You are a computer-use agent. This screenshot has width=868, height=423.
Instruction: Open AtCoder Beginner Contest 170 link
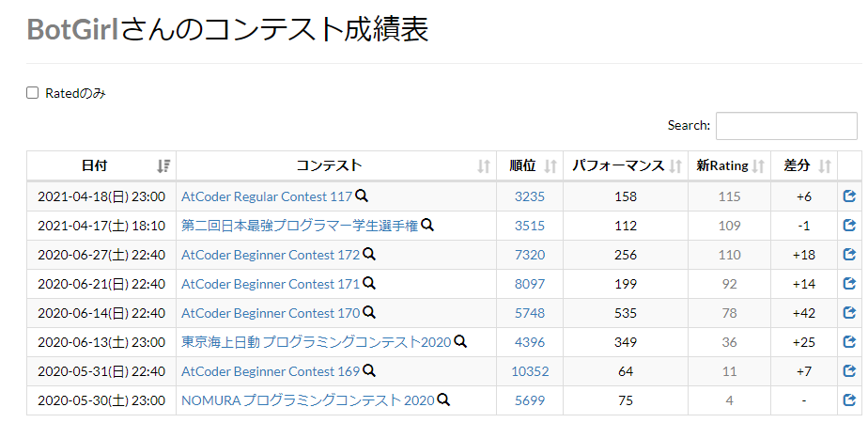click(x=271, y=313)
